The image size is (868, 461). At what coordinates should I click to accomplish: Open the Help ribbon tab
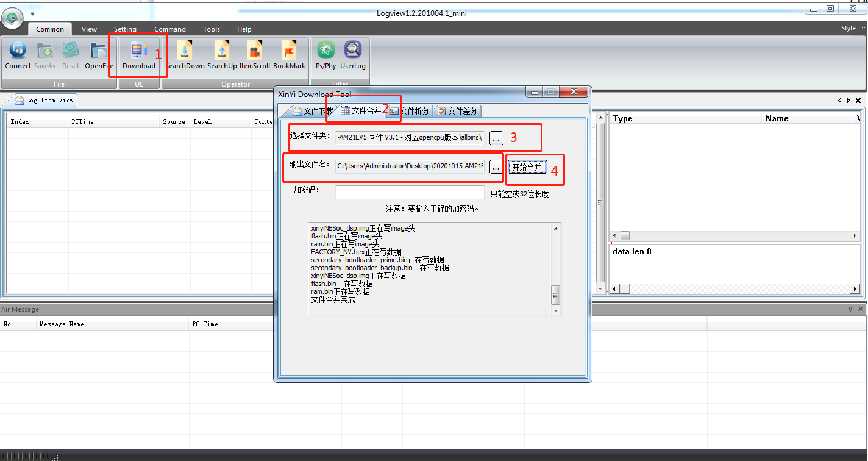(x=244, y=29)
